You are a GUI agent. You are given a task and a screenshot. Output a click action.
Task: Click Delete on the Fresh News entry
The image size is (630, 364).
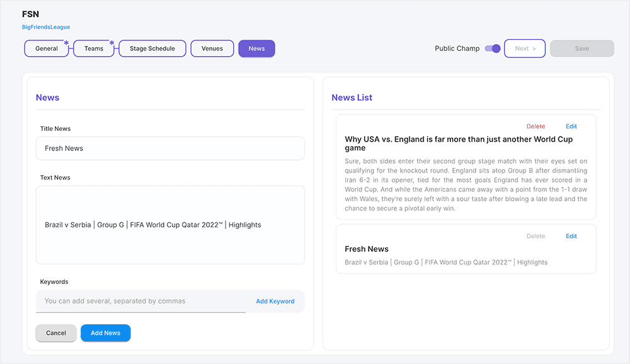pos(535,236)
